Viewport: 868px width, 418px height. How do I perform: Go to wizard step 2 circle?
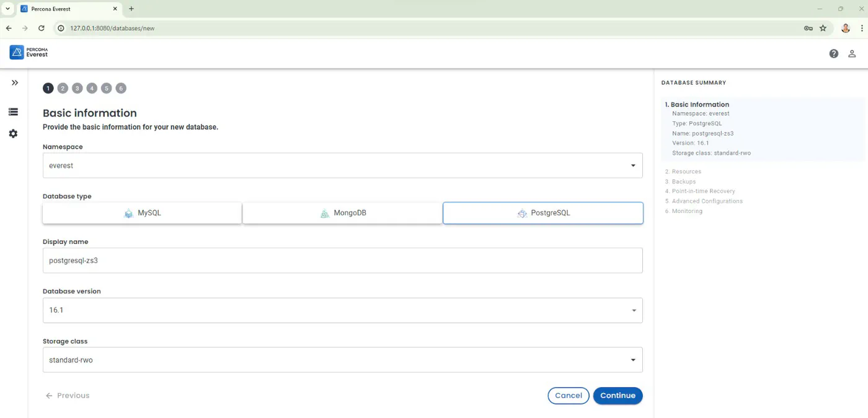63,89
